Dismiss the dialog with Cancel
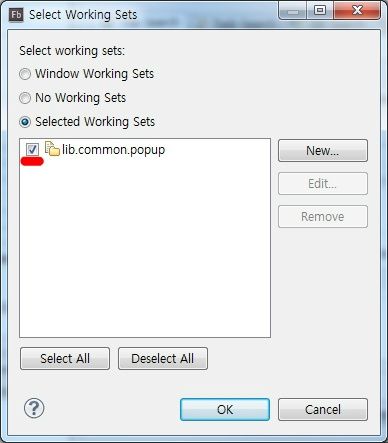Screen dimensions: 388x443 [x=323, y=409]
